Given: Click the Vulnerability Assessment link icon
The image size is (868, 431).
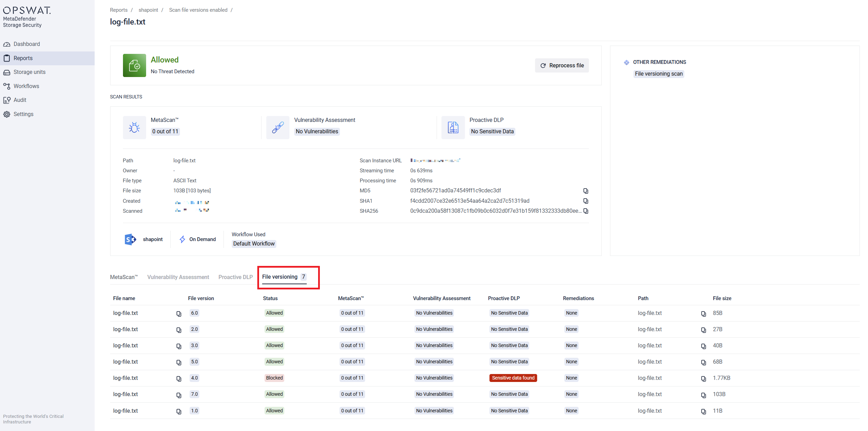Looking at the screenshot, I should 278,127.
